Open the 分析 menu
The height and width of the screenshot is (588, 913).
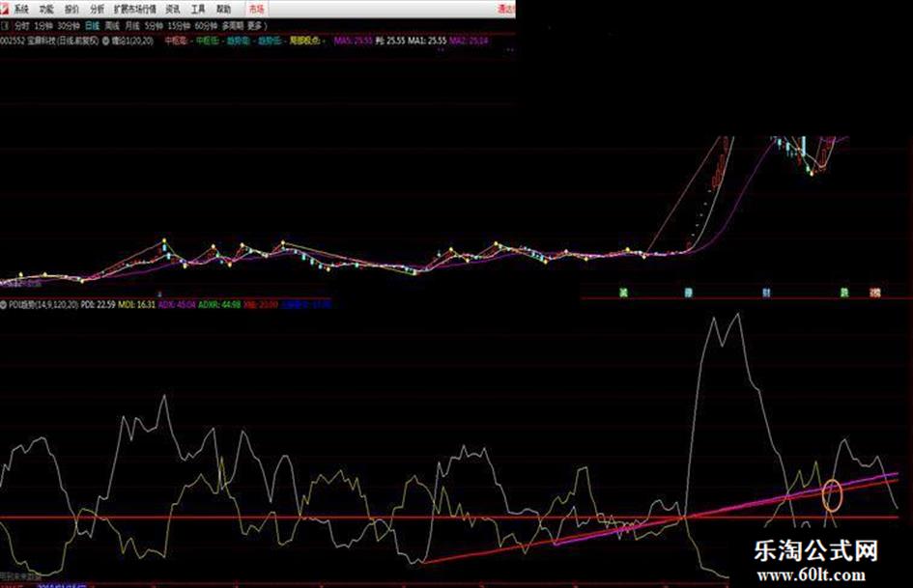(x=97, y=8)
